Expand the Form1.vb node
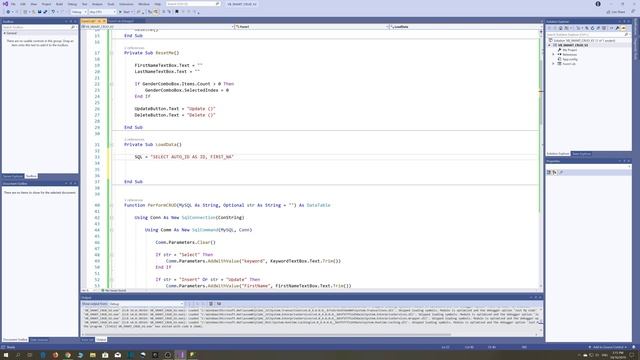Image resolution: width=640 pixels, height=360 pixels. click(554, 64)
